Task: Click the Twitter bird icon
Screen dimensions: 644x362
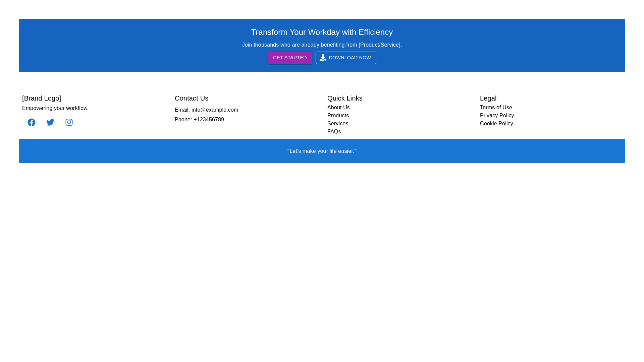Action: click(x=50, y=122)
